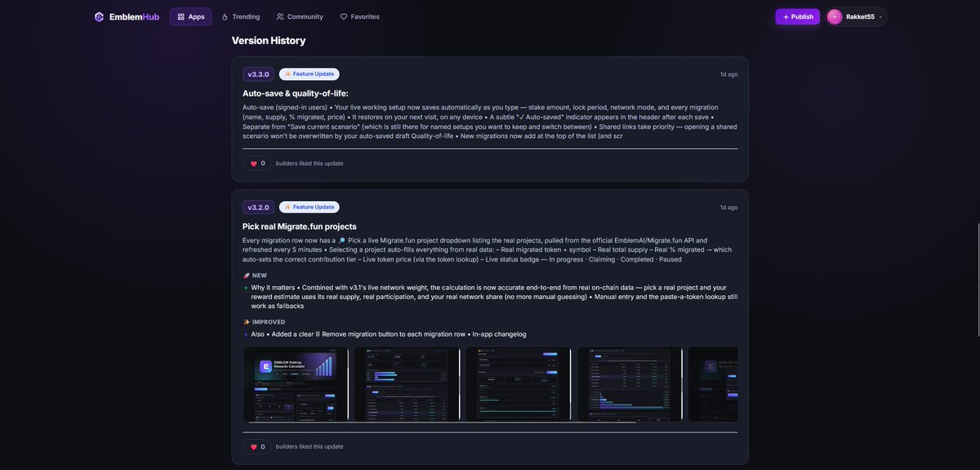
Task: Click the EmblemHub brand name
Action: click(x=134, y=16)
